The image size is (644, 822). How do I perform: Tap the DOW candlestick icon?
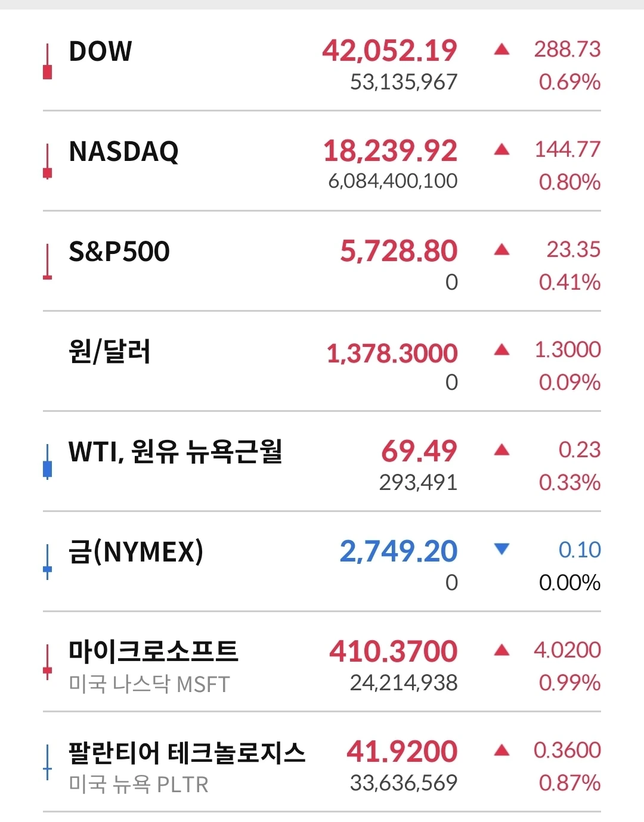(48, 61)
